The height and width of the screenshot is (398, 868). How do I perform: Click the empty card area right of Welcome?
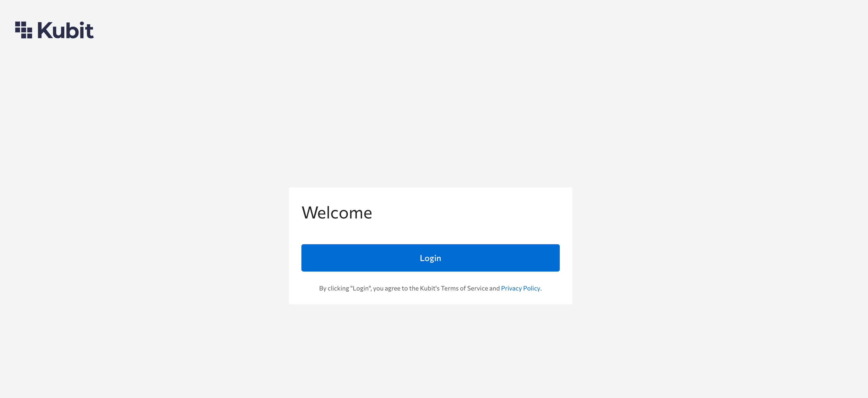(472, 212)
